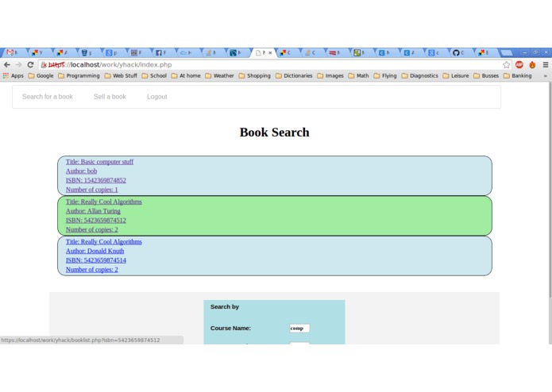
Task: Reload the page with the refresh icon
Action: point(30,65)
